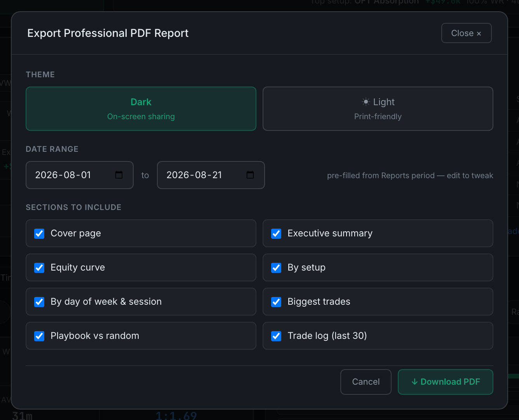Click the 'DATE RANGE' label
The width and height of the screenshot is (519, 420).
click(x=52, y=149)
